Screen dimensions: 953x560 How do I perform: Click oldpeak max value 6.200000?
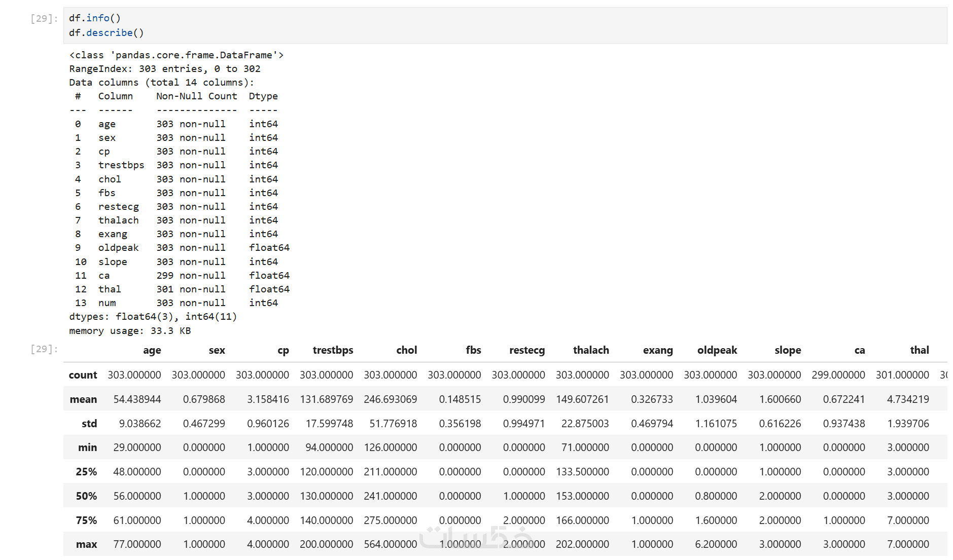coord(716,544)
